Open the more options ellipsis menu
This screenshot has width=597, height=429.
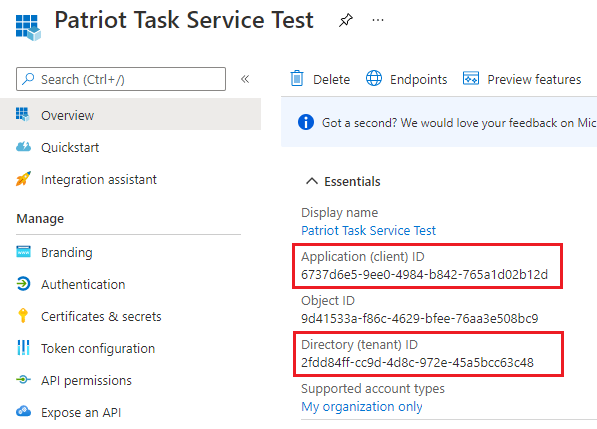point(378,20)
